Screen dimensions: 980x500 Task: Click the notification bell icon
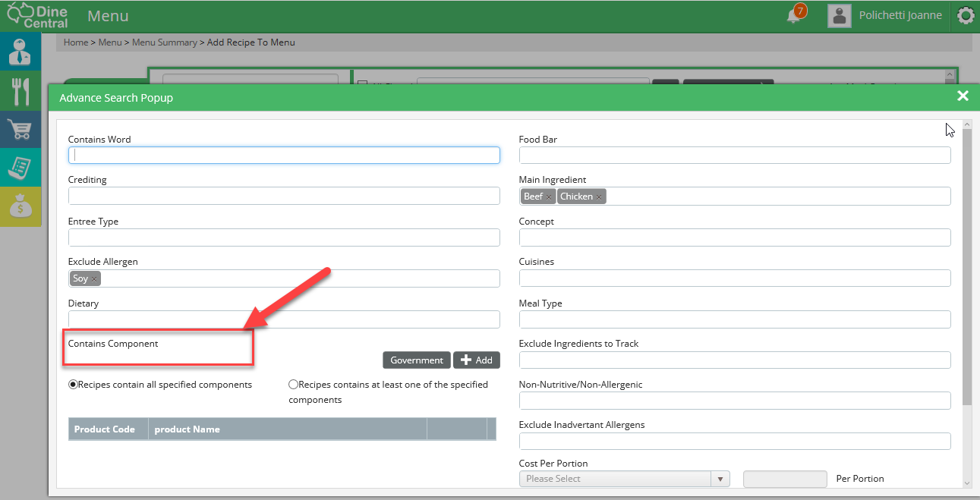click(794, 16)
